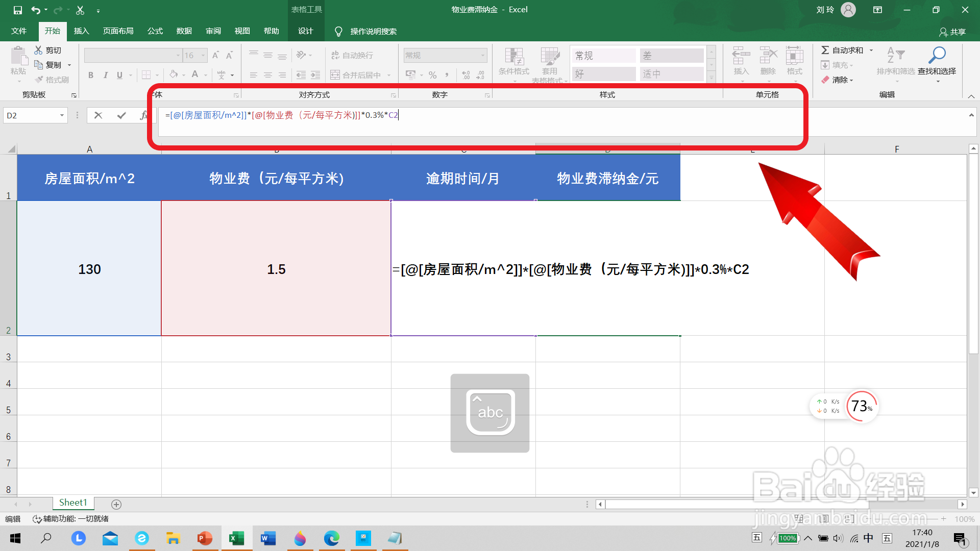Click the 自动求和 sigma icon
This screenshot has width=980, height=551.
825,50
